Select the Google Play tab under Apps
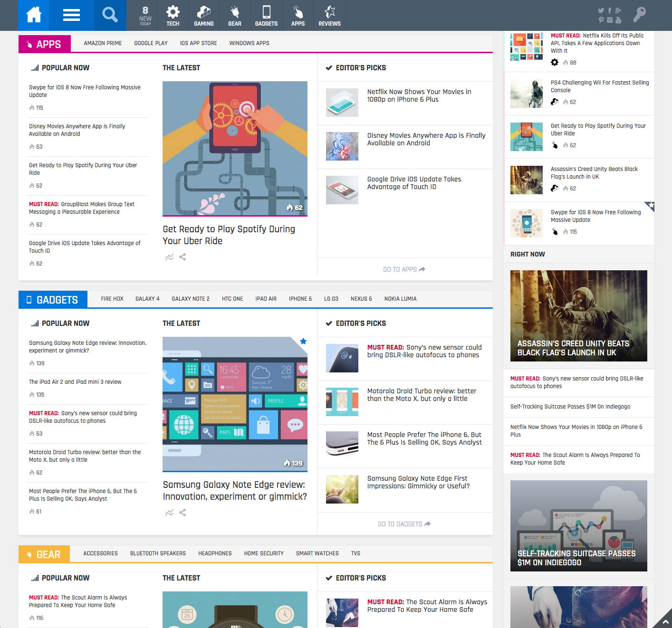The height and width of the screenshot is (628, 672). [x=151, y=43]
